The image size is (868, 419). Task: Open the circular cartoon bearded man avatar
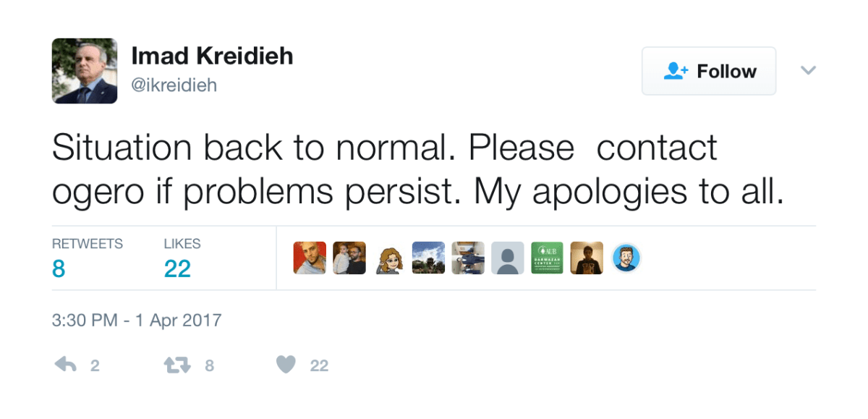[626, 258]
